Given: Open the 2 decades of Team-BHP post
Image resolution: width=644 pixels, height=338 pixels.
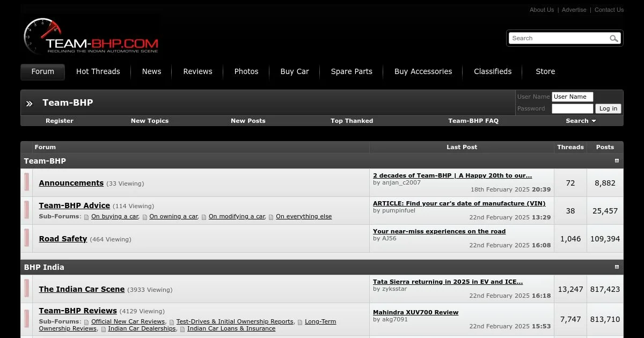Looking at the screenshot, I should 452,175.
